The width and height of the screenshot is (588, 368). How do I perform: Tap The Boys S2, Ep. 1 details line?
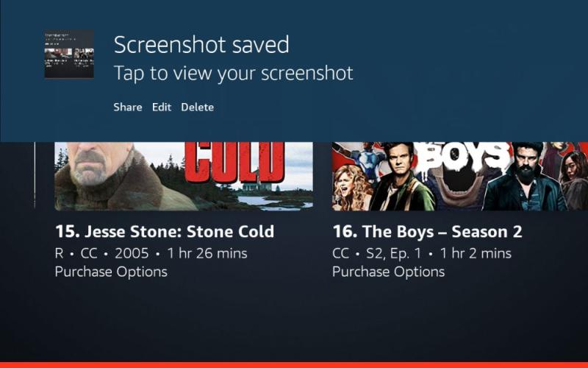(422, 253)
